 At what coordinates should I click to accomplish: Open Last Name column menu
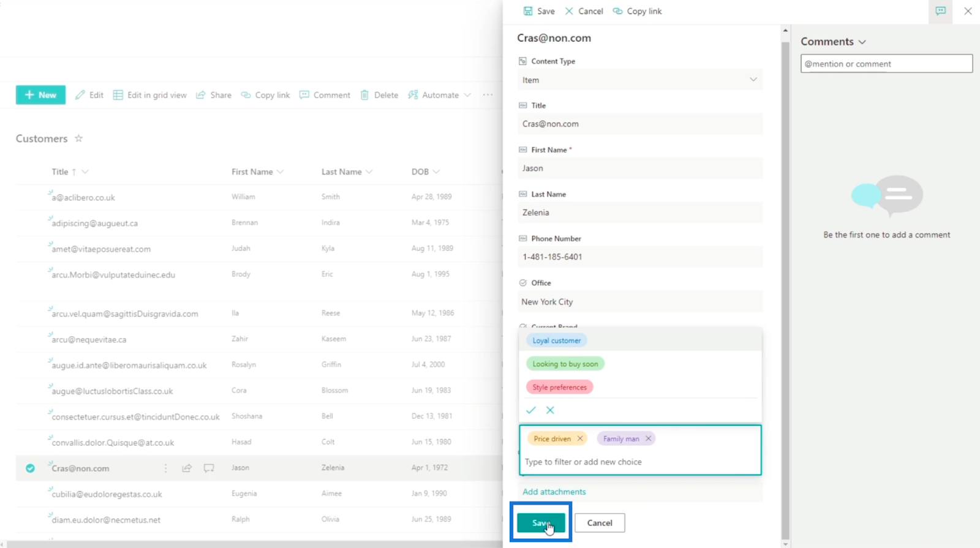click(369, 172)
